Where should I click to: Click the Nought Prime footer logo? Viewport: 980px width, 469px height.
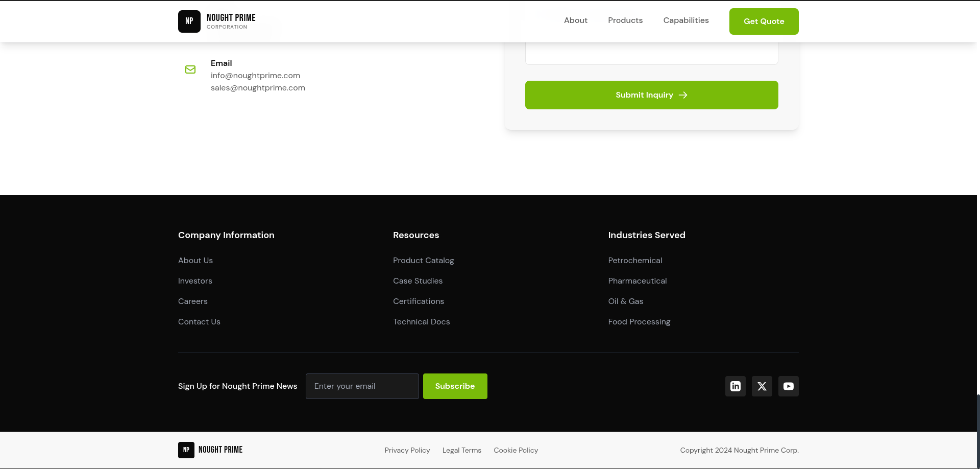pos(210,450)
